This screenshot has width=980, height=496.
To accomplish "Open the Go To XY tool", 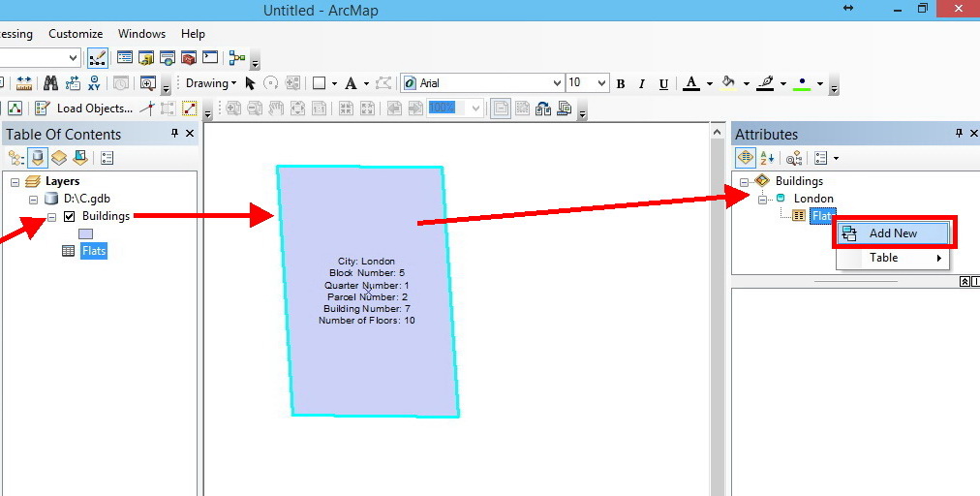I will [94, 83].
